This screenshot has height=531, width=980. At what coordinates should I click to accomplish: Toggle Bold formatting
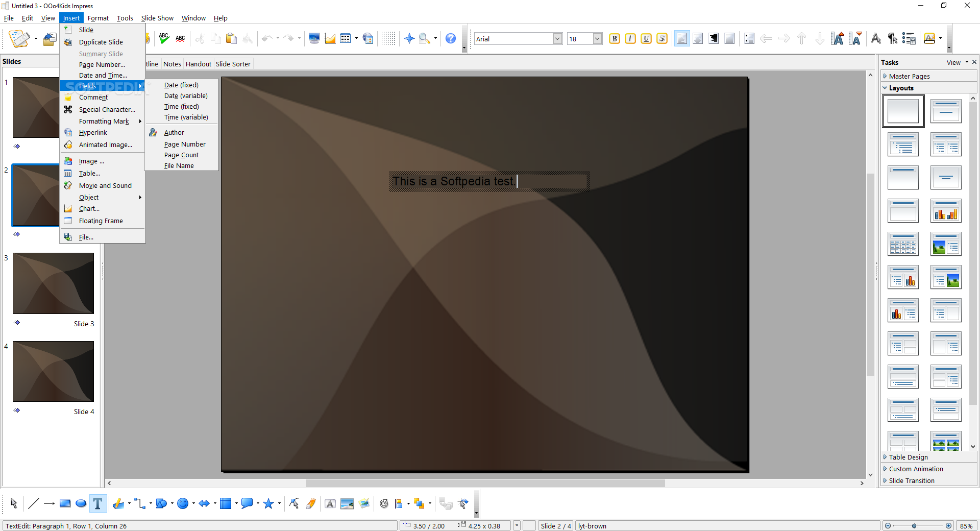615,38
